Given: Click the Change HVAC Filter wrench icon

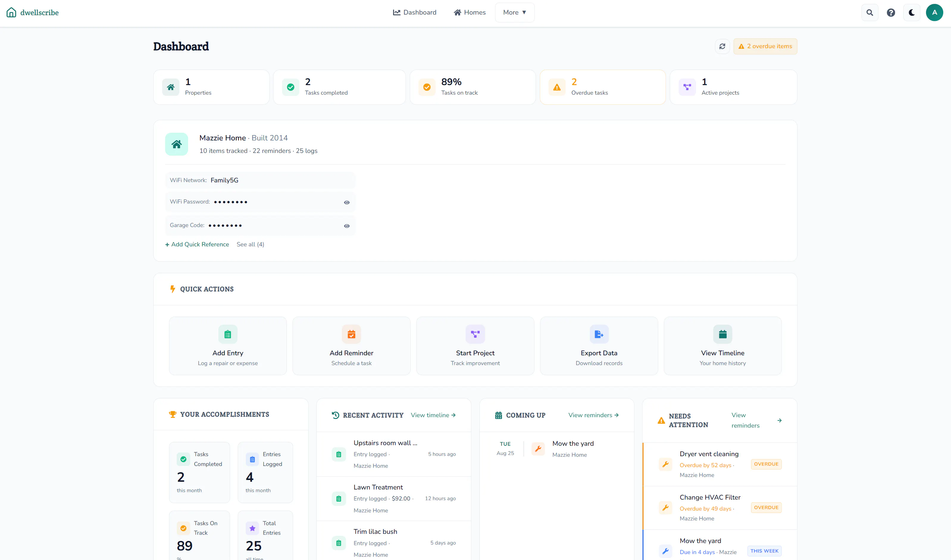Looking at the screenshot, I should point(665,508).
